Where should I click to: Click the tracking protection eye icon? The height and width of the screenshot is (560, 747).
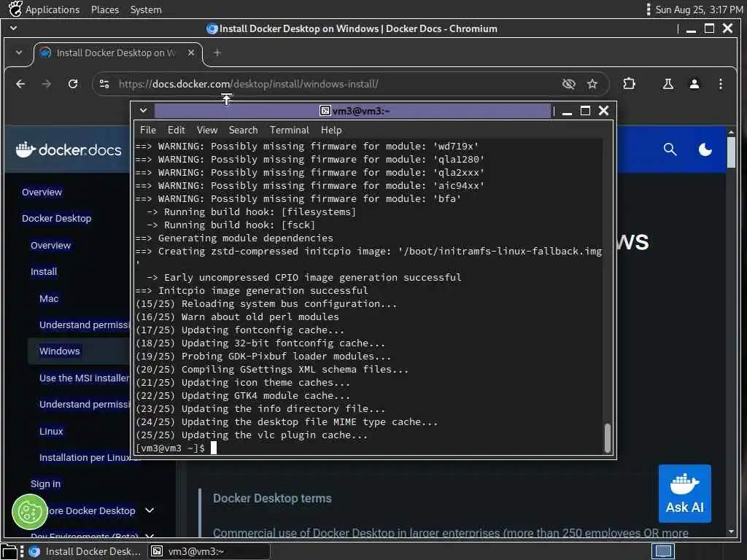(568, 85)
